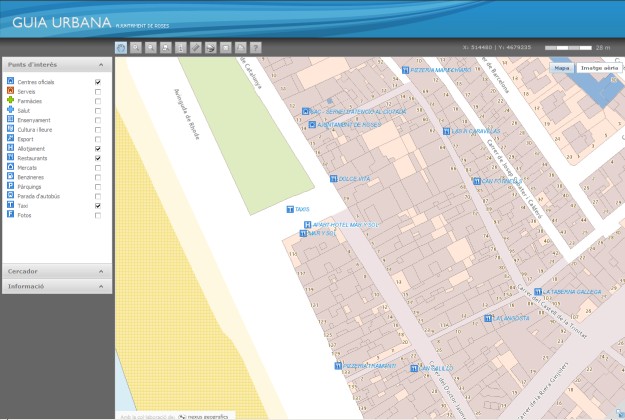Check the Pàrquings checkbox
This screenshot has width=625, height=420.
98,187
